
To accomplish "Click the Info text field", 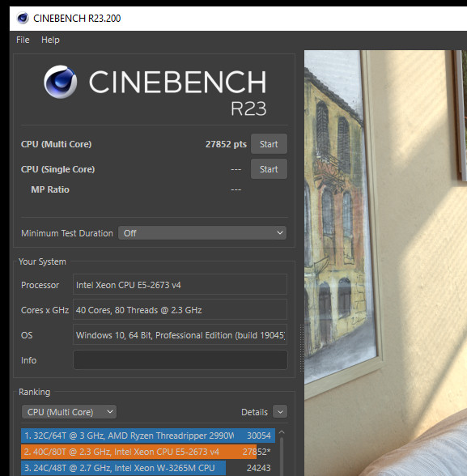I will 180,360.
